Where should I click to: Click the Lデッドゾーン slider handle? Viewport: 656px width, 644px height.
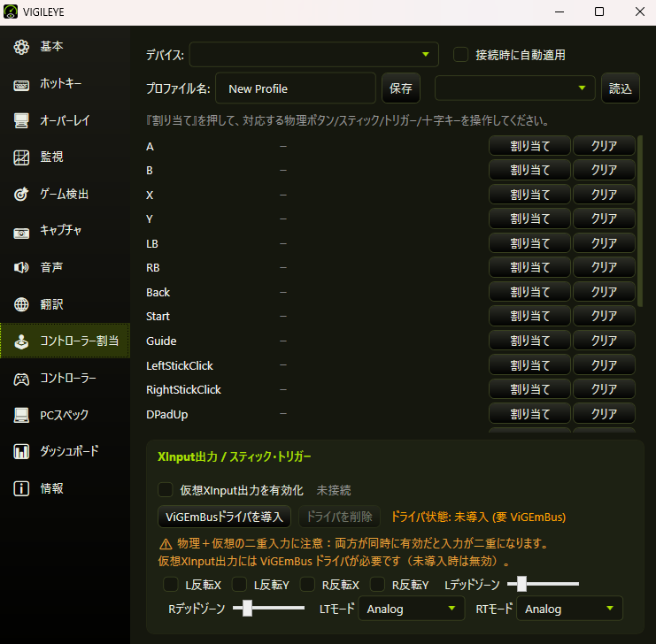coord(521,584)
